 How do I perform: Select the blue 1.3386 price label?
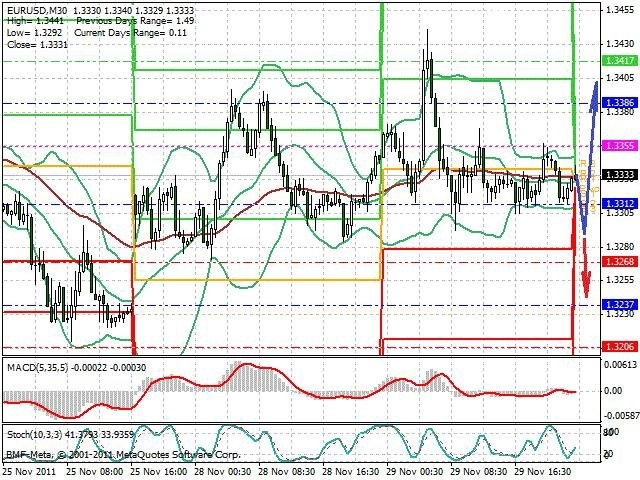(620, 103)
